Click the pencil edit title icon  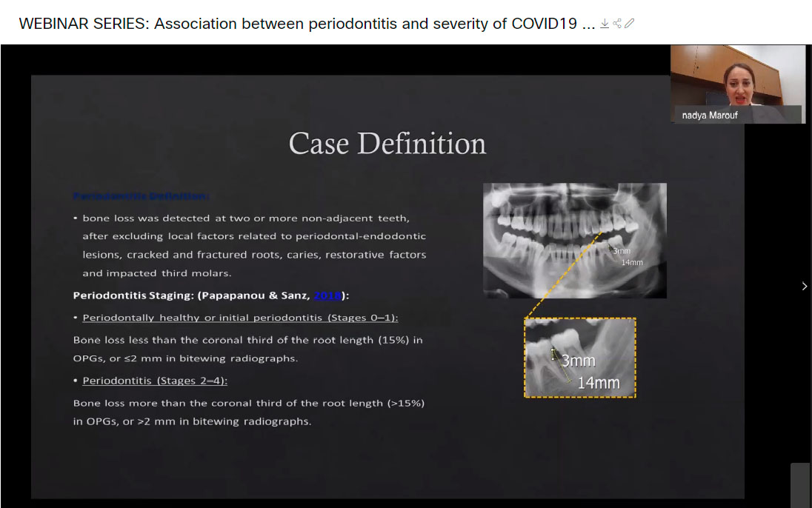tap(629, 24)
